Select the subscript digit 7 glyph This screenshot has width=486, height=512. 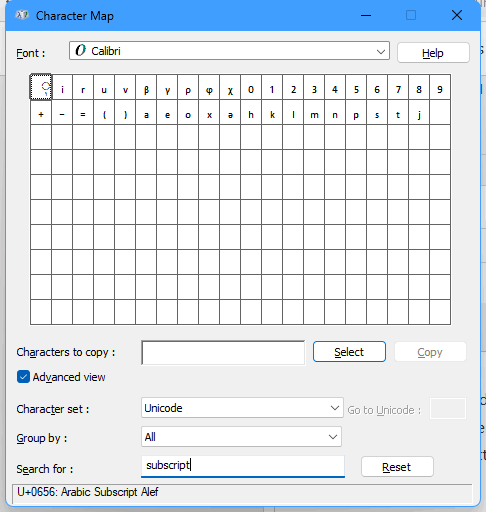[398, 87]
